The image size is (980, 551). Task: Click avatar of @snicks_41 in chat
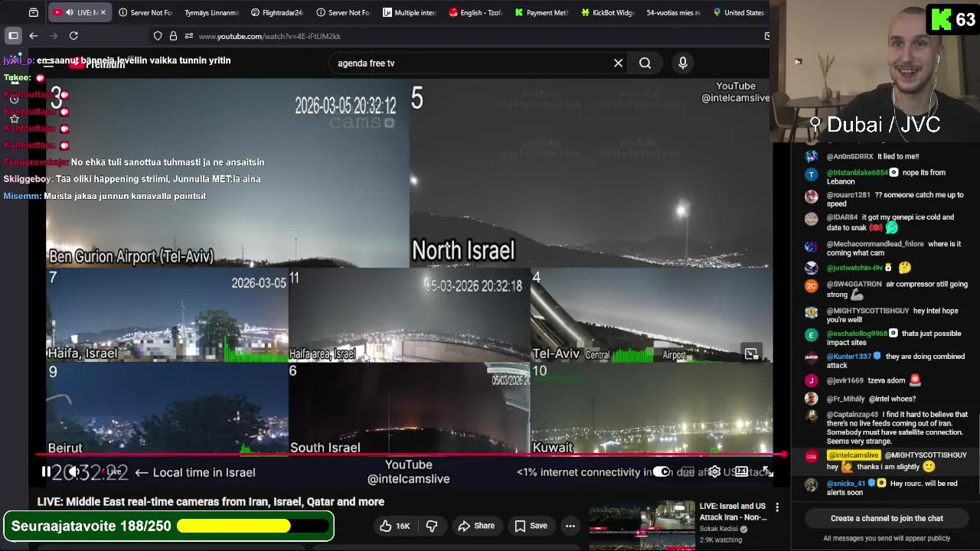point(812,485)
